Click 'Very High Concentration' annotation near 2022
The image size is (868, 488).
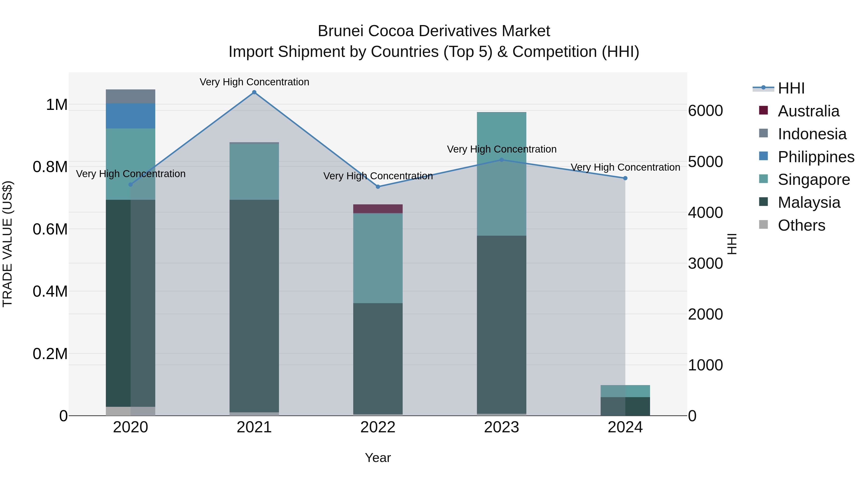[378, 176]
